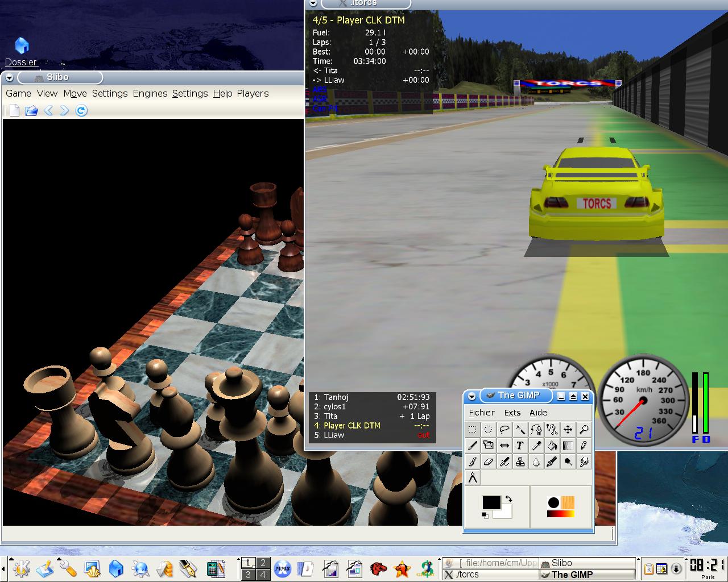
Task: Select the Paintbrush tool in GIMP
Action: pos(472,462)
